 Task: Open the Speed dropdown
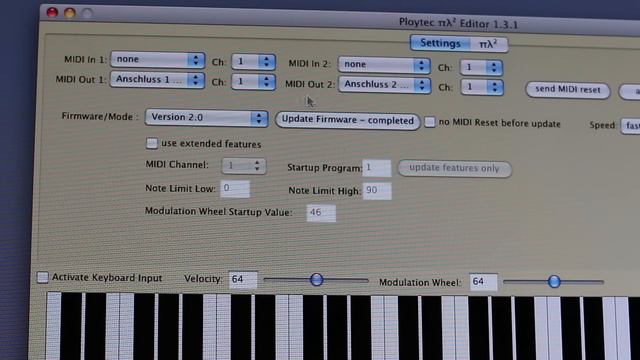click(630, 126)
